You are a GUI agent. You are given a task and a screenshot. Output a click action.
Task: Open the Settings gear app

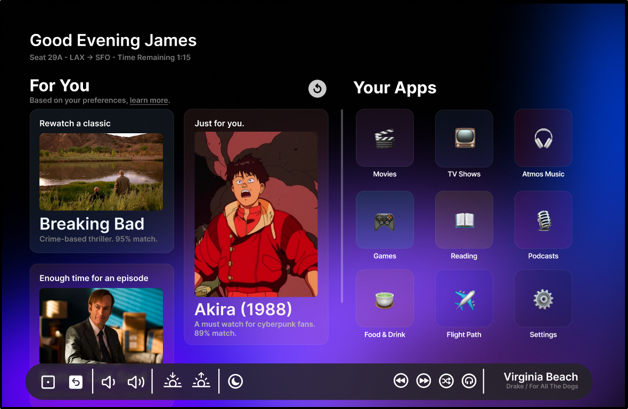[x=543, y=298]
